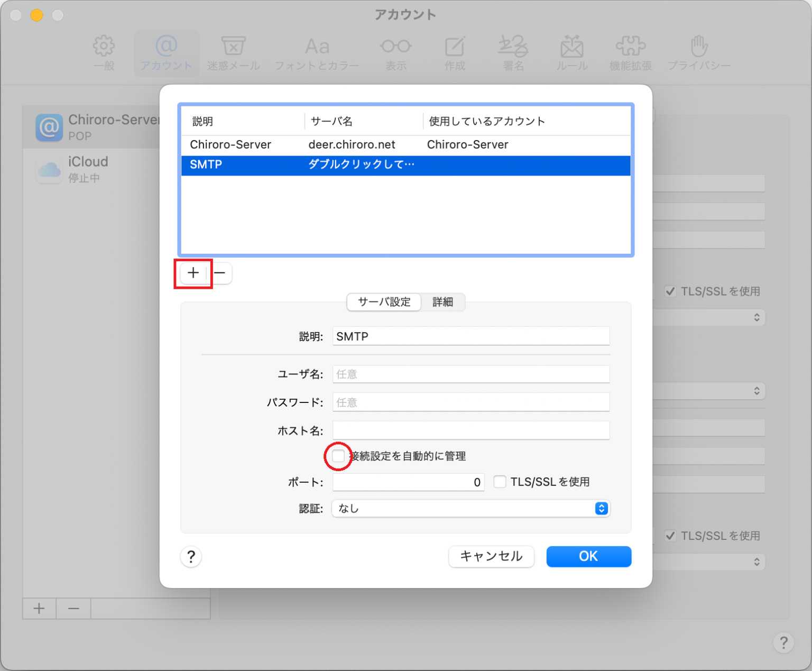The height and width of the screenshot is (671, 812).
Task: Select the アカウント (Accounts) toolbar icon
Action: (x=166, y=51)
